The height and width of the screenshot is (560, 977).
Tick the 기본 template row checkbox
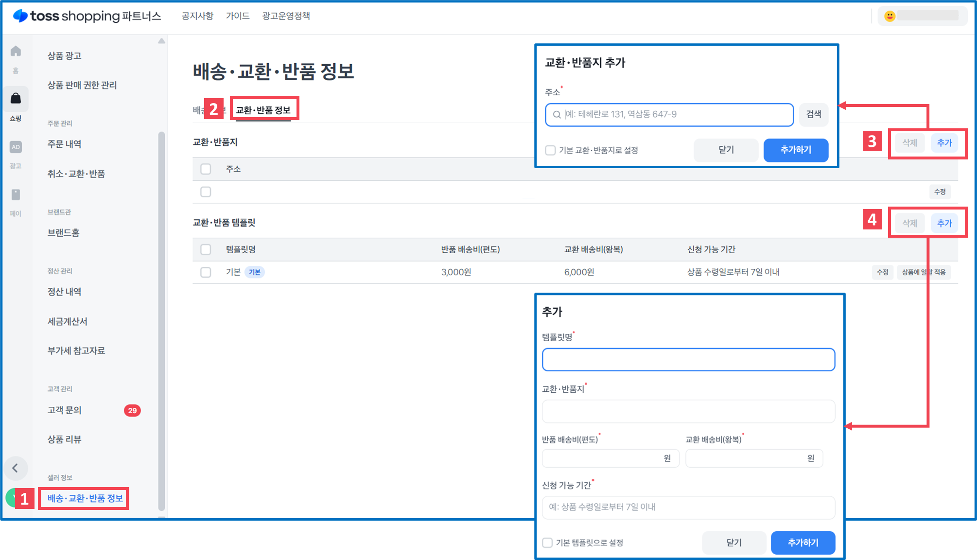[x=206, y=272]
